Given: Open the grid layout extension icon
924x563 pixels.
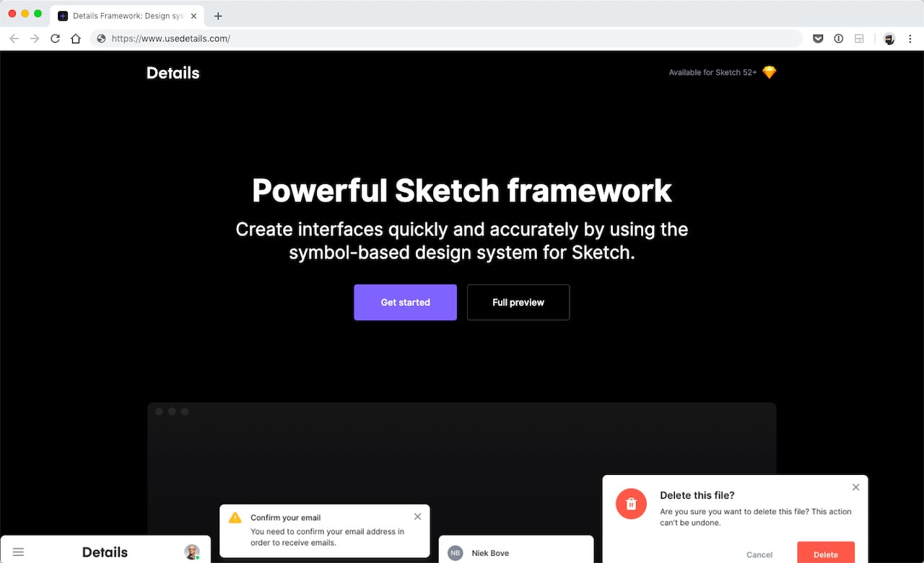Looking at the screenshot, I should coord(859,39).
